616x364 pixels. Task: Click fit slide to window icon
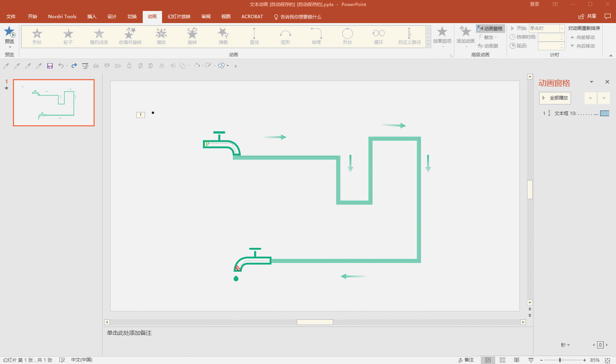tap(607, 360)
